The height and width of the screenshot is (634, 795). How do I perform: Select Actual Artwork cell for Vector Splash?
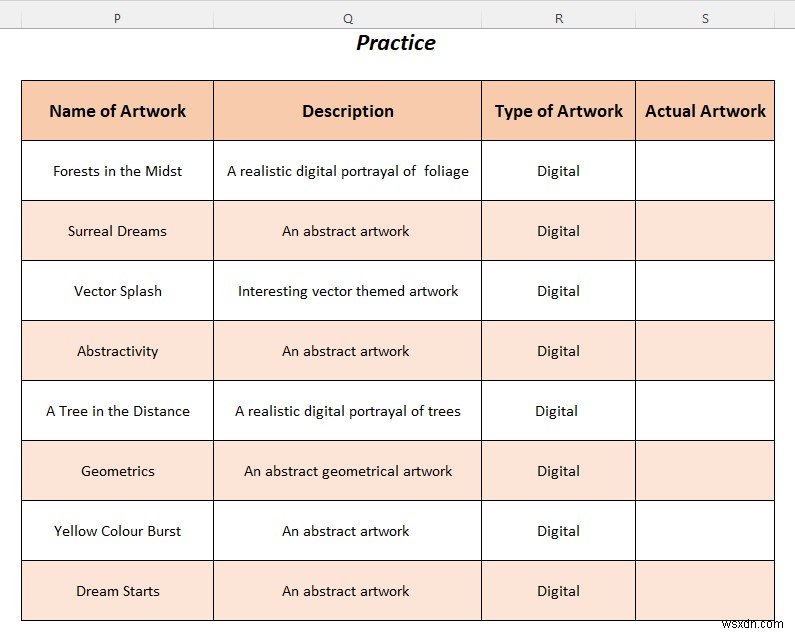(705, 291)
